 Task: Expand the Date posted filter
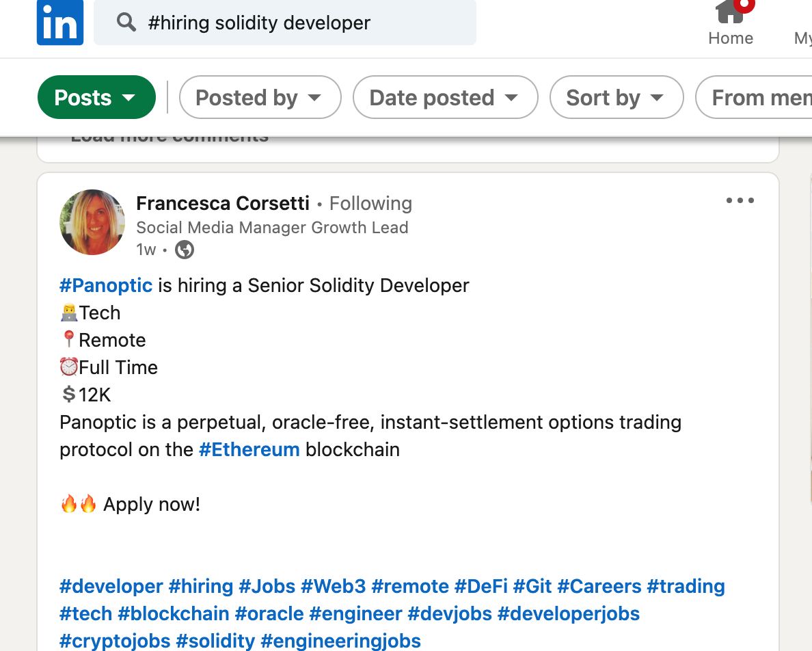point(446,97)
